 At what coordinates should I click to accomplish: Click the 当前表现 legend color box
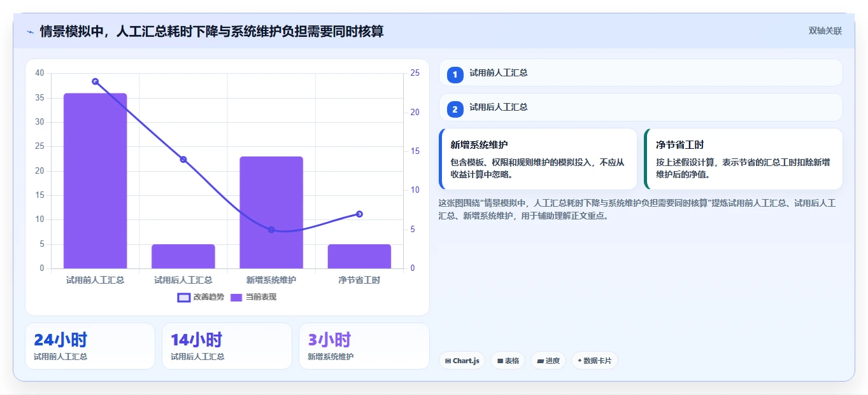click(236, 297)
